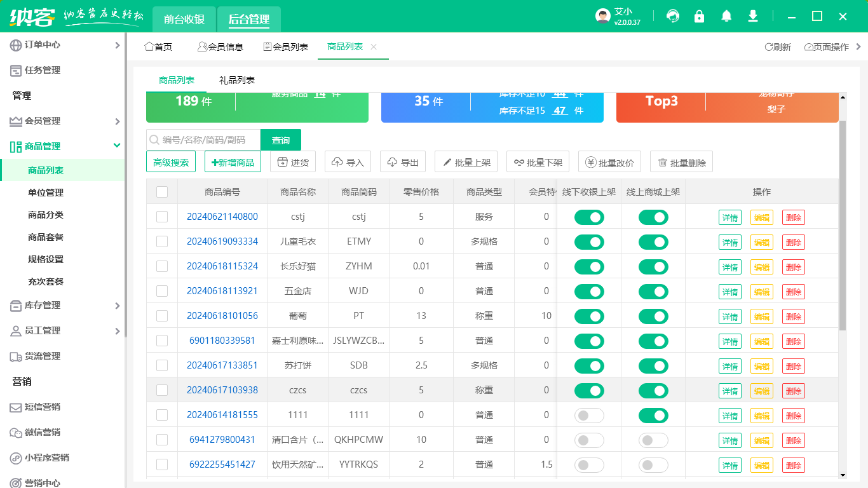Image resolution: width=868 pixels, height=488 pixels.
Task: Click the customer service headset icon
Action: tap(672, 17)
